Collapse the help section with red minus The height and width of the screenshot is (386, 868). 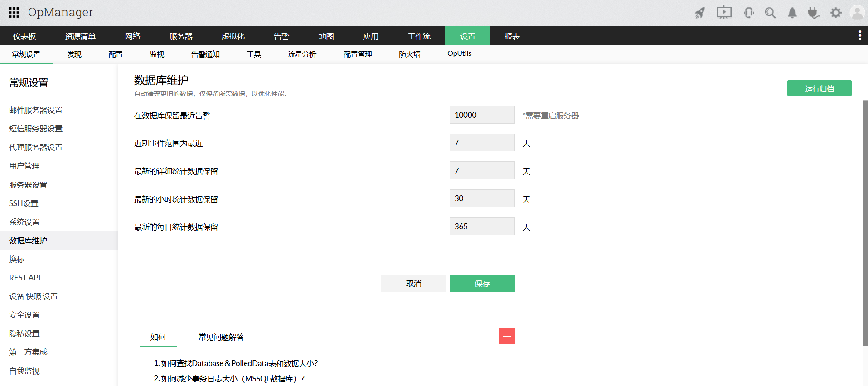point(507,336)
